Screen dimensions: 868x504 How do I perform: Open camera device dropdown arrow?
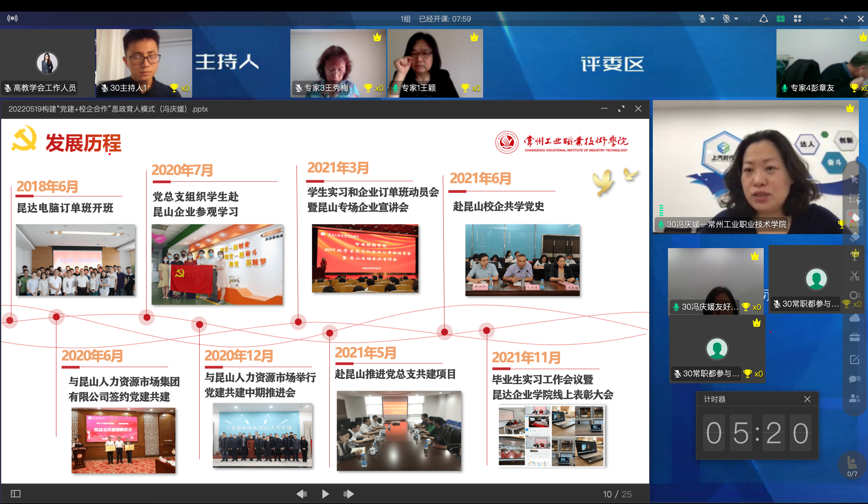pos(736,19)
